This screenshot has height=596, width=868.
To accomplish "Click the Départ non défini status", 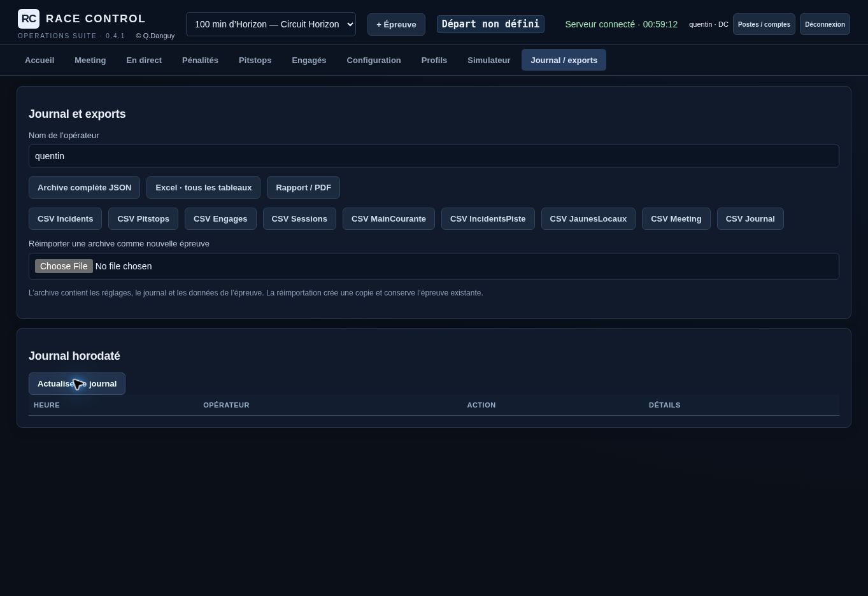I will 490,24.
